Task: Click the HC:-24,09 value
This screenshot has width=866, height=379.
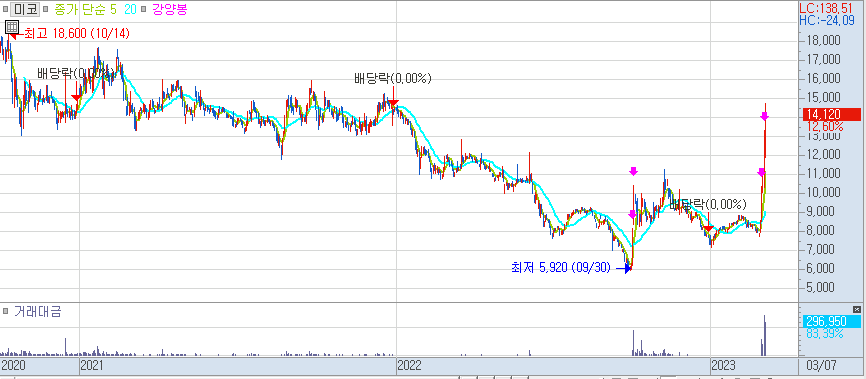Action: pos(827,21)
